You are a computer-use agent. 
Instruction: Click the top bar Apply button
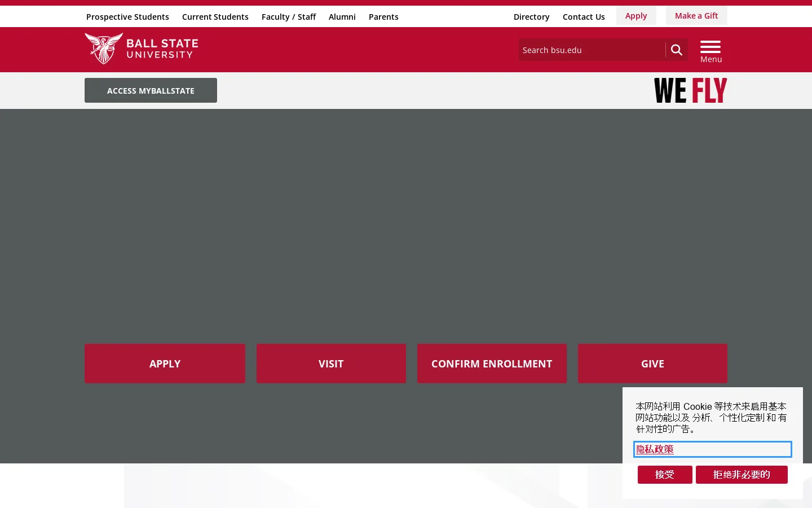coord(636,16)
